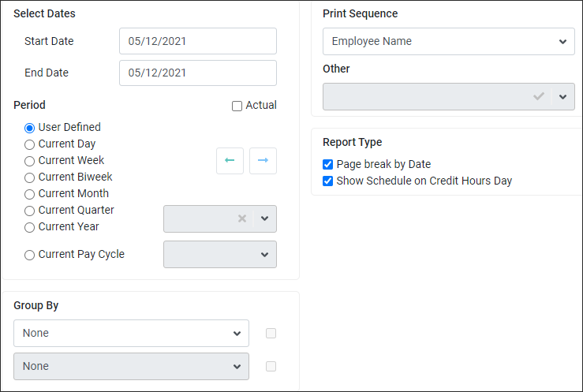Click the End Date input field
The image size is (583, 392).
click(x=198, y=73)
